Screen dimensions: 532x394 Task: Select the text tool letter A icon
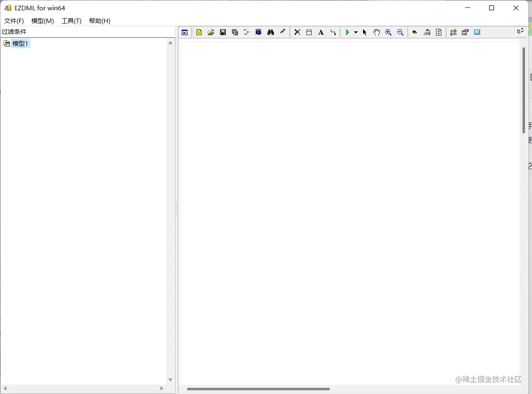click(x=321, y=32)
